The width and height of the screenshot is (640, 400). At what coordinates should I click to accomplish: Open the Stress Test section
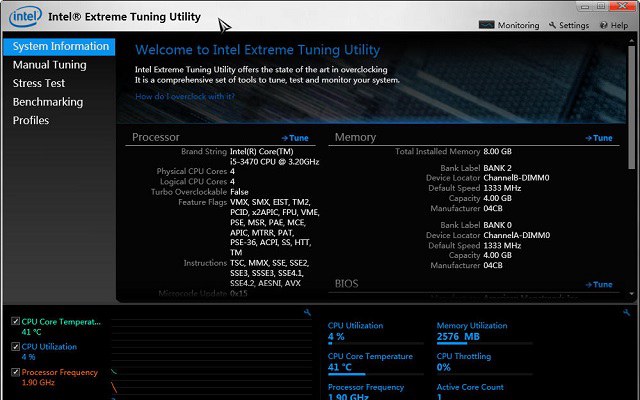[39, 83]
